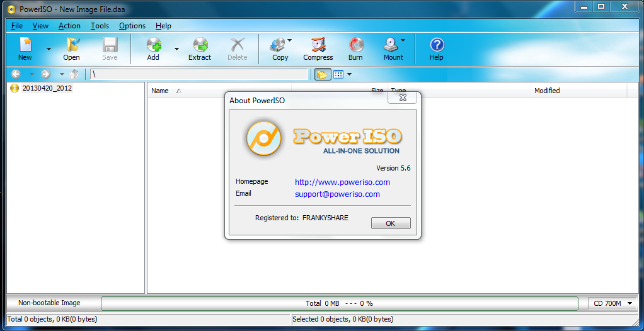Click the path address field
Viewport: 644px width, 331px height.
pyautogui.click(x=199, y=75)
